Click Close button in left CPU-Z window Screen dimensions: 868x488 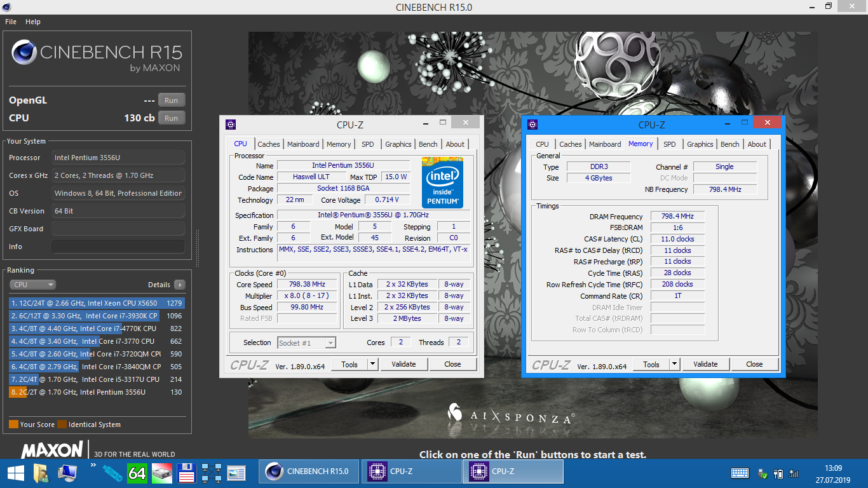coord(452,364)
